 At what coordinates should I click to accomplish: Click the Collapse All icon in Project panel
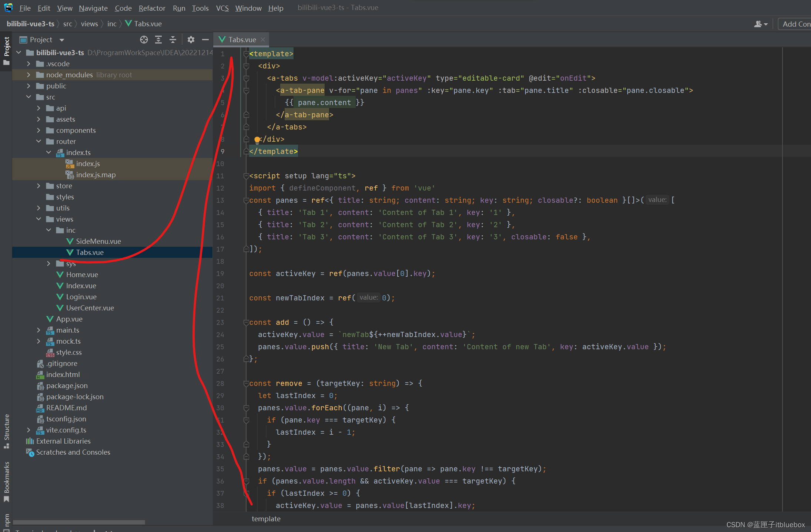[173, 40]
